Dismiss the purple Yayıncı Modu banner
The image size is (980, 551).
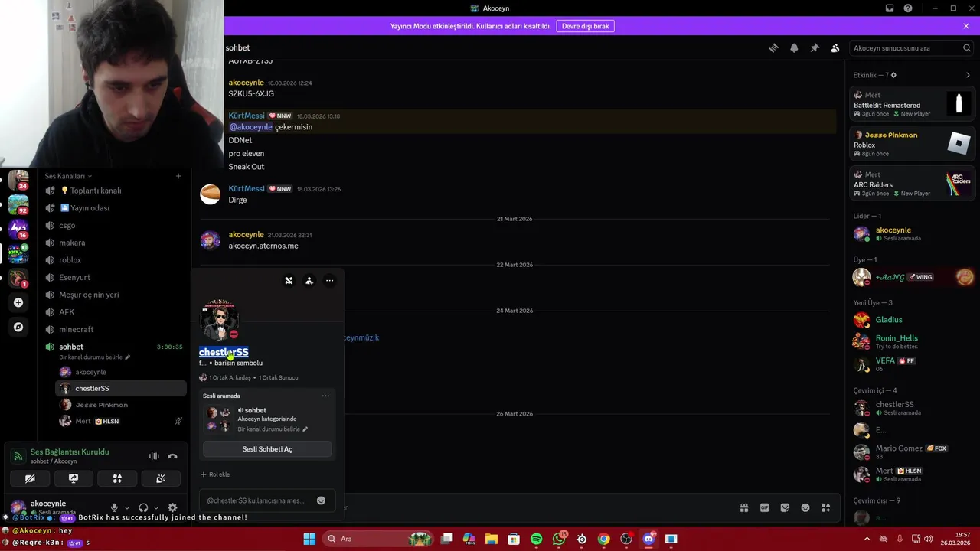point(966,26)
